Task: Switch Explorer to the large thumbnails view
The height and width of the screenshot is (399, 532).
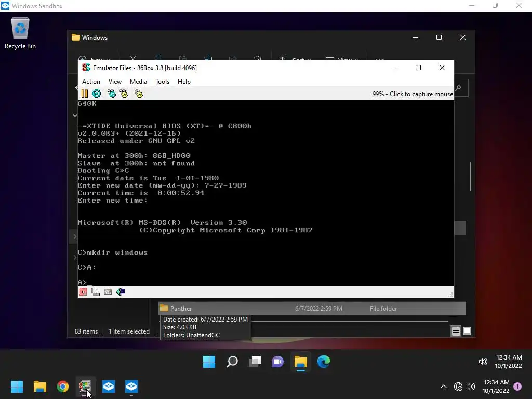Action: tap(467, 331)
